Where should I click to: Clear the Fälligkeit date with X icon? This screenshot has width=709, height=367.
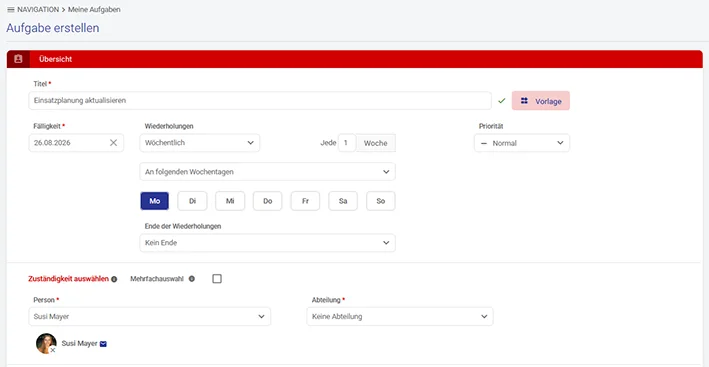pos(113,143)
